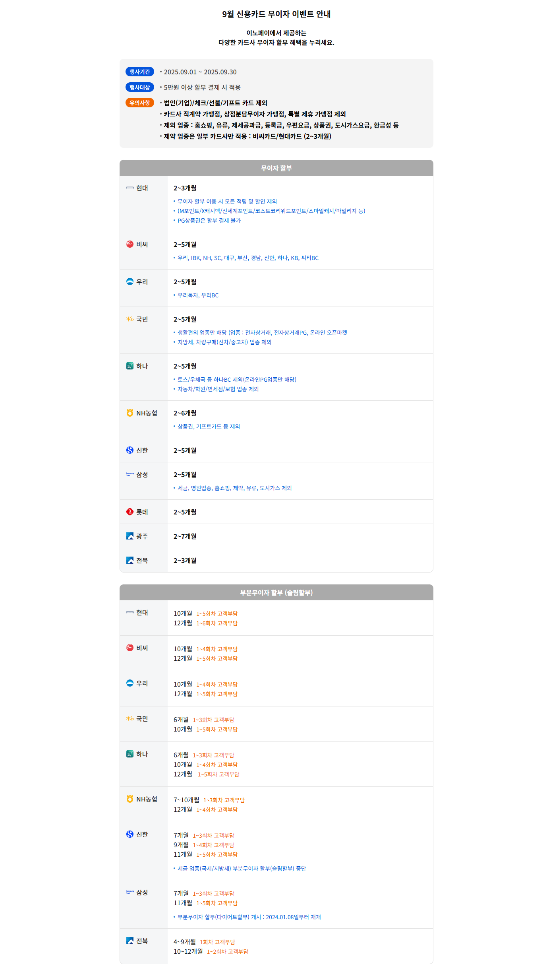Click the 현대 row's 2~3개월 text

(x=185, y=188)
